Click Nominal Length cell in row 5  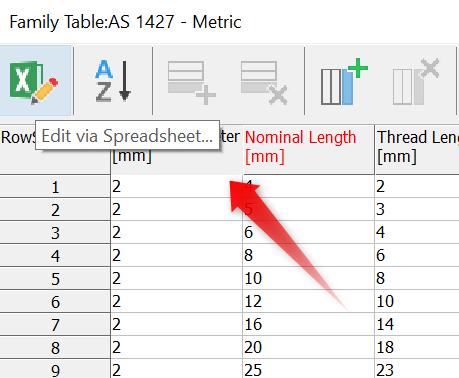(x=309, y=278)
